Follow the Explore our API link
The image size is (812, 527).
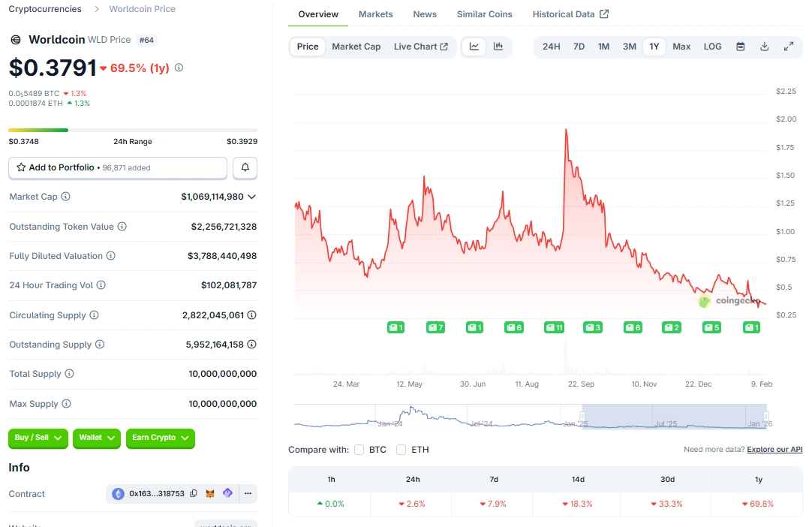774,450
